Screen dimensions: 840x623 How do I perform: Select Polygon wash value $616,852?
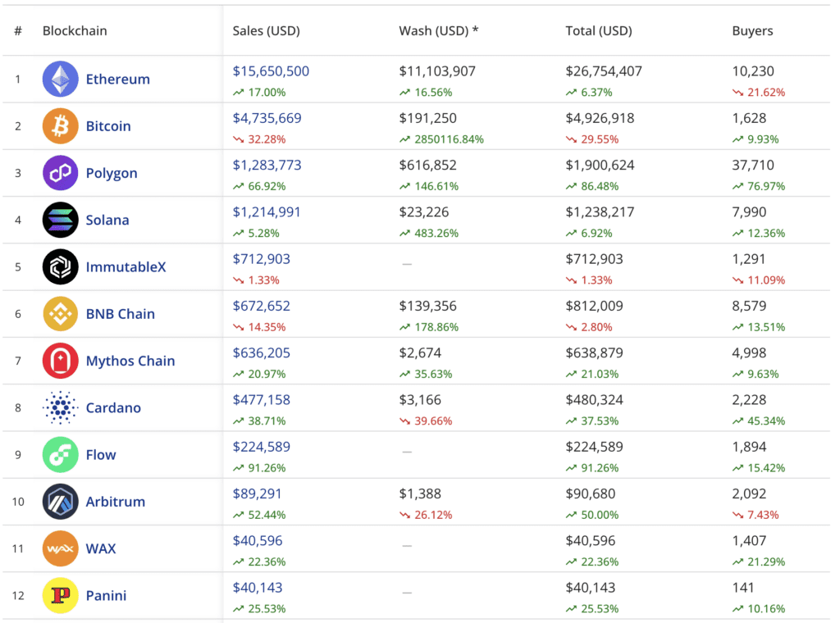pos(427,166)
